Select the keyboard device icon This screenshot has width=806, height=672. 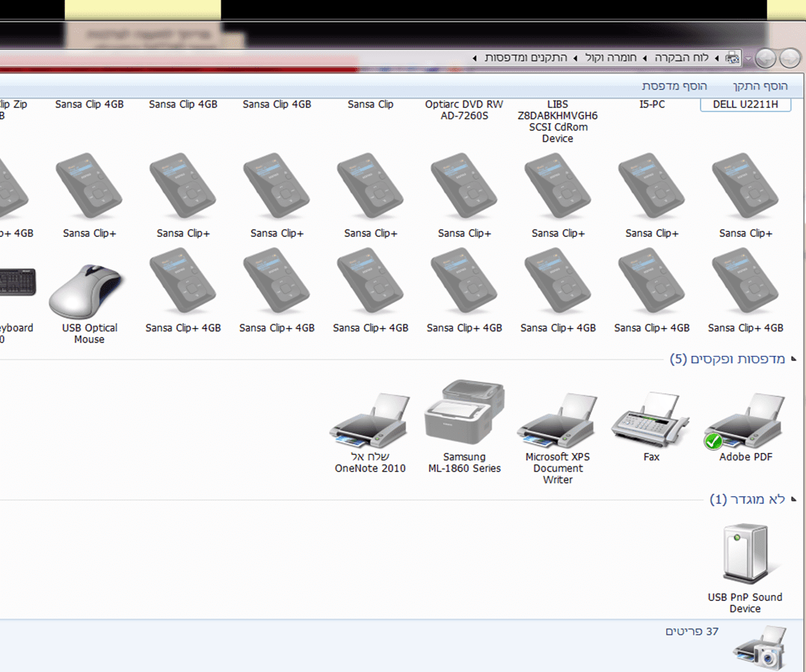(x=17, y=282)
